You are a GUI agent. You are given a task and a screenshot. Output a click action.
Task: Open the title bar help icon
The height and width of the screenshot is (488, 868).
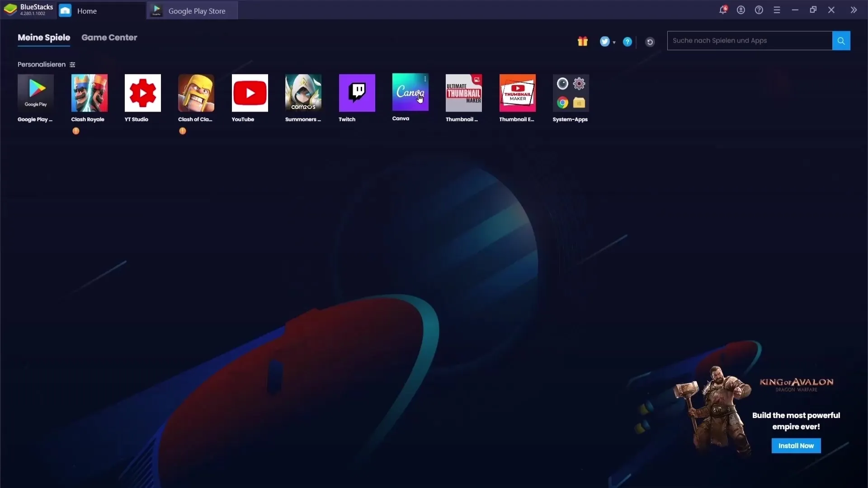pyautogui.click(x=759, y=10)
